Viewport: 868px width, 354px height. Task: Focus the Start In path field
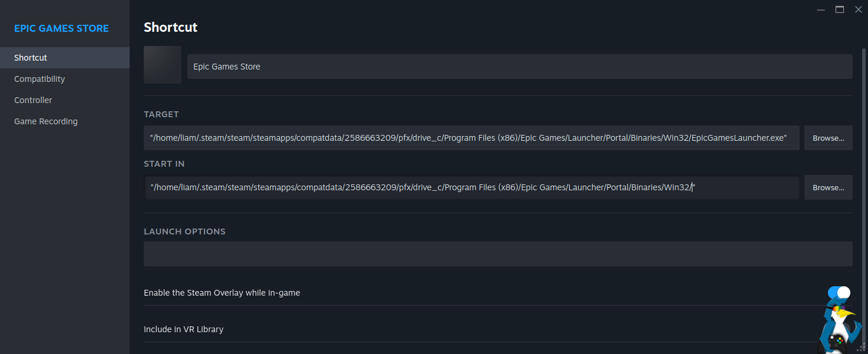tap(471, 187)
